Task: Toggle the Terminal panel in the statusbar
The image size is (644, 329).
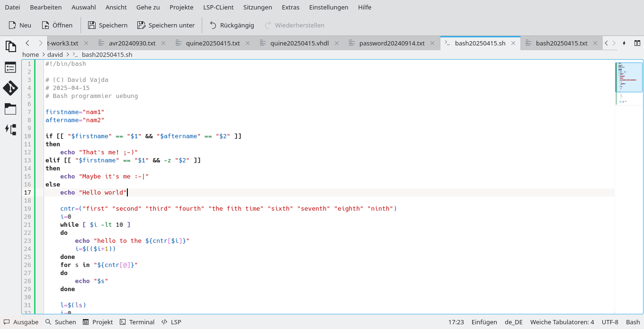Action: [x=137, y=322]
